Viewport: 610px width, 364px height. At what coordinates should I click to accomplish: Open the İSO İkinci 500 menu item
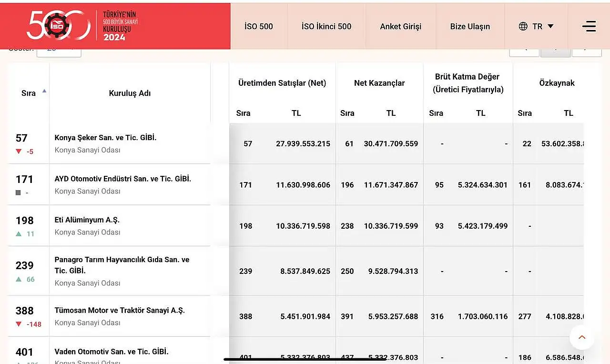point(326,26)
